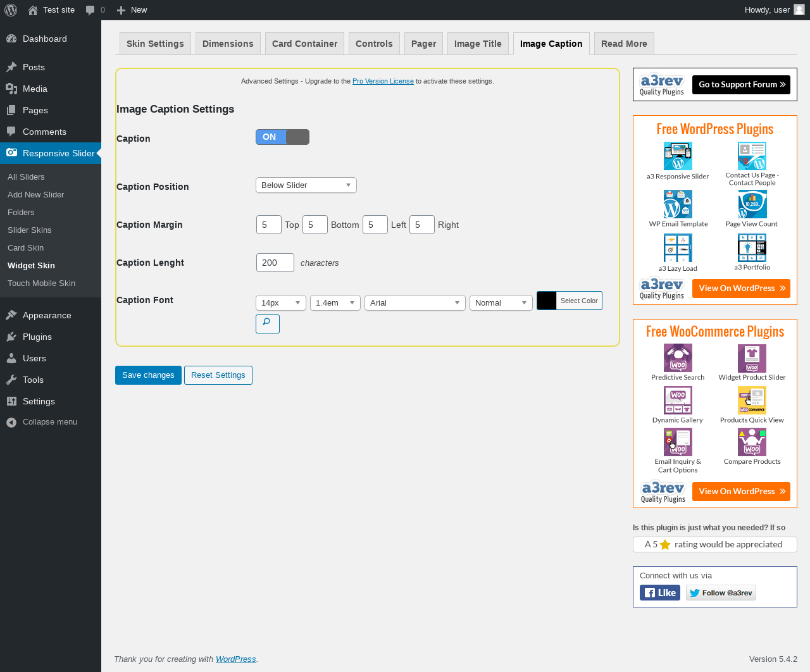Click the Reset Settings button
Viewport: 810px width, 672px height.
(x=218, y=375)
